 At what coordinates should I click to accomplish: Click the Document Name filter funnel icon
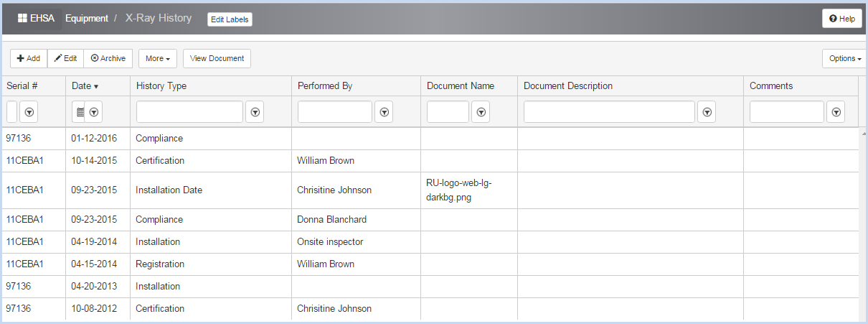[x=481, y=112]
